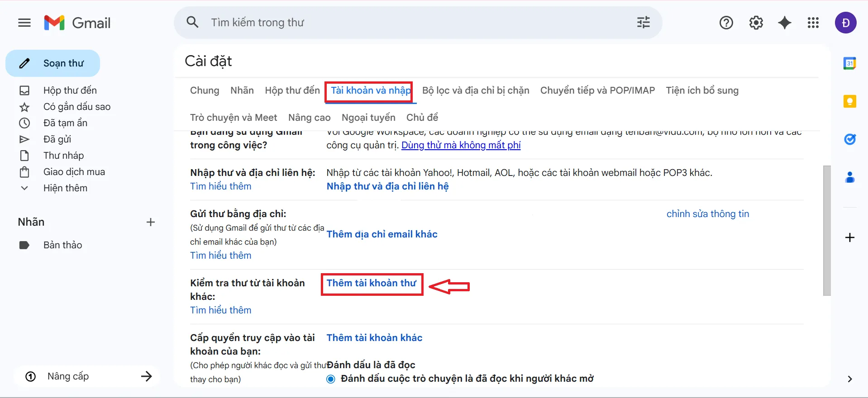The width and height of the screenshot is (868, 398).
Task: Click the Settings gear icon
Action: tap(756, 23)
